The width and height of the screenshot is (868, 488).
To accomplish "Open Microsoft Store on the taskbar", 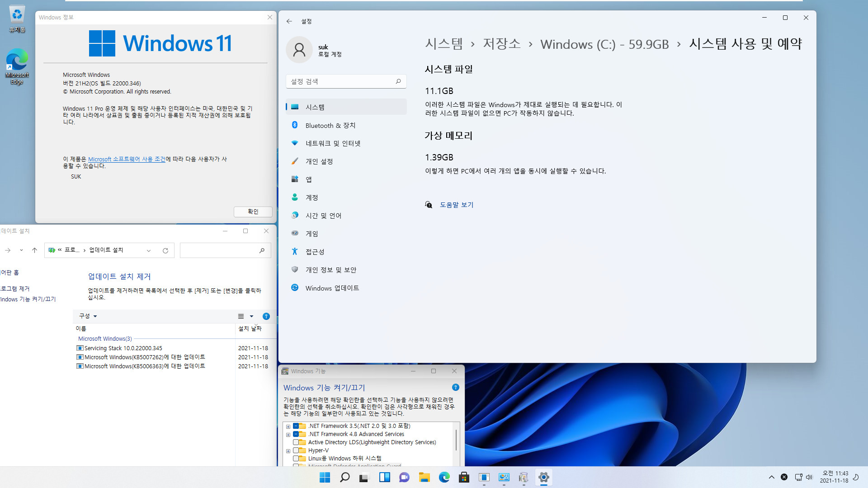I will click(464, 477).
